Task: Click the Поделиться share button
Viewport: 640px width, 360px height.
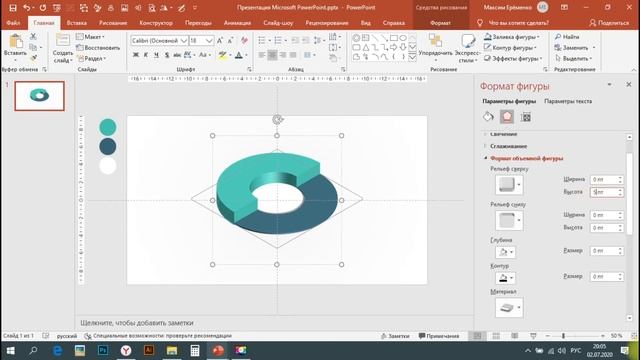Action: (609, 23)
